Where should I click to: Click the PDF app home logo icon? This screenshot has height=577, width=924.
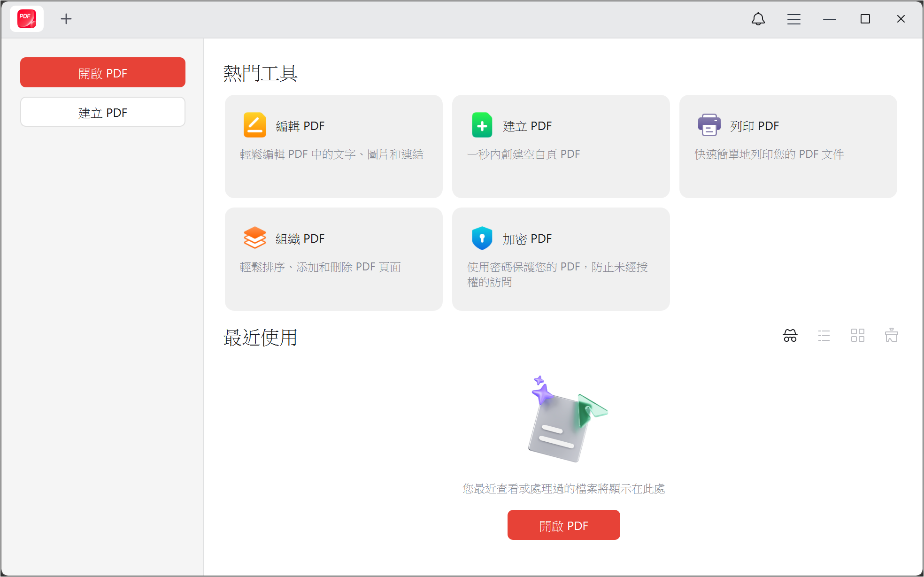(x=27, y=19)
